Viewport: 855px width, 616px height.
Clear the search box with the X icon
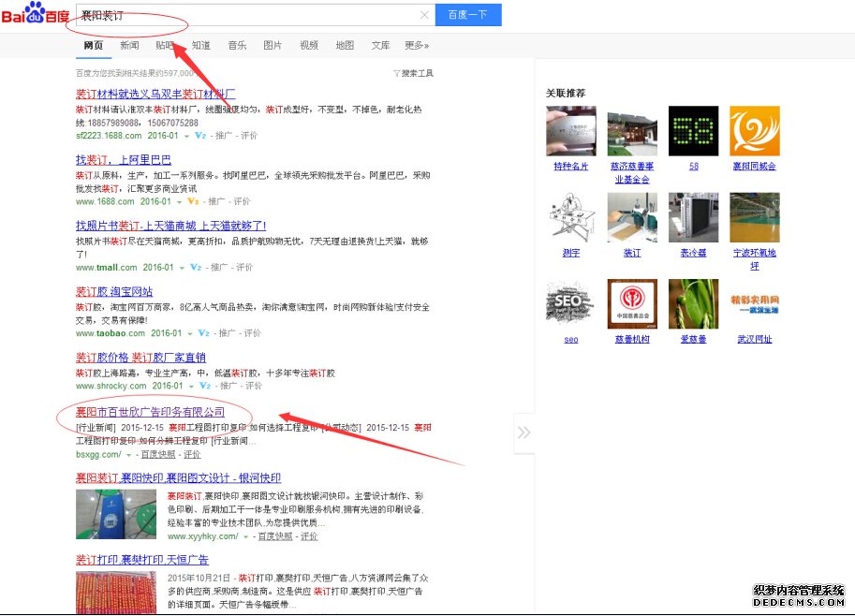click(424, 15)
